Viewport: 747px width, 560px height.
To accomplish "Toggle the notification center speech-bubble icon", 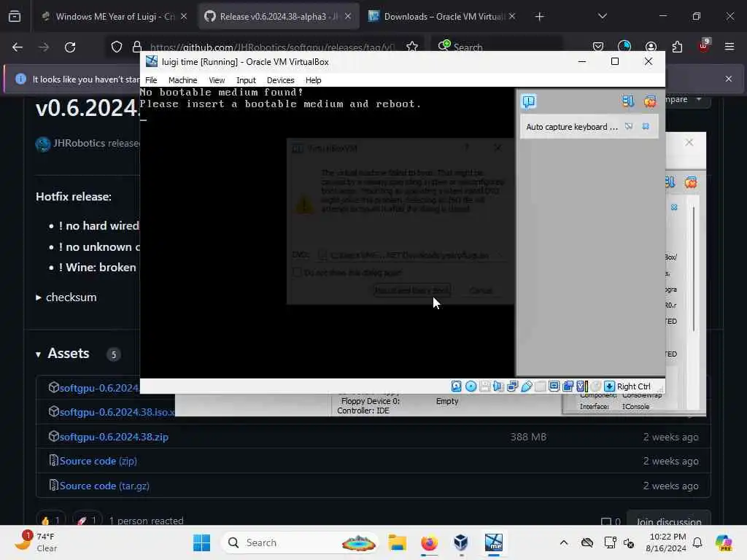I will 529,101.
